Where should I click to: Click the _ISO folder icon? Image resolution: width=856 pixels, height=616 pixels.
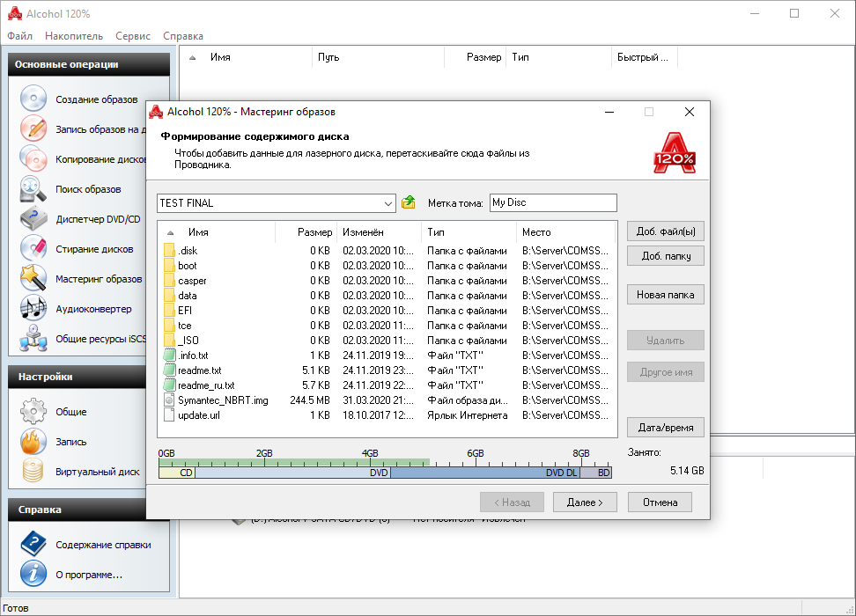click(169, 340)
